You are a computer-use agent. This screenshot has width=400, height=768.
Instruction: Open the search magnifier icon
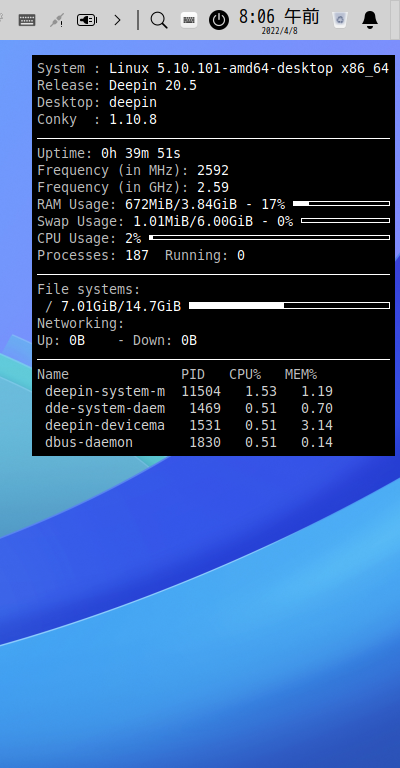click(x=159, y=20)
